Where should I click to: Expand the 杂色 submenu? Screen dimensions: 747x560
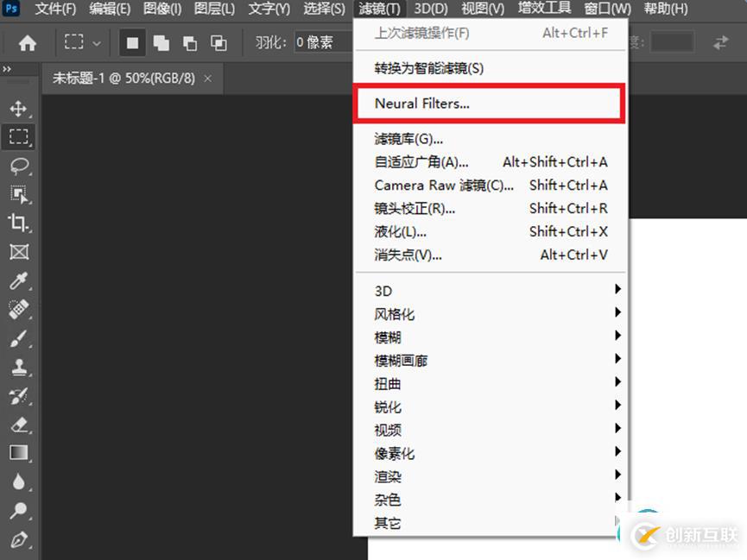pos(491,500)
